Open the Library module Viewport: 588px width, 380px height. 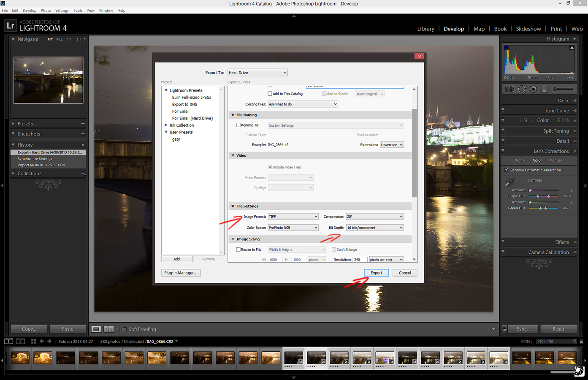point(425,29)
